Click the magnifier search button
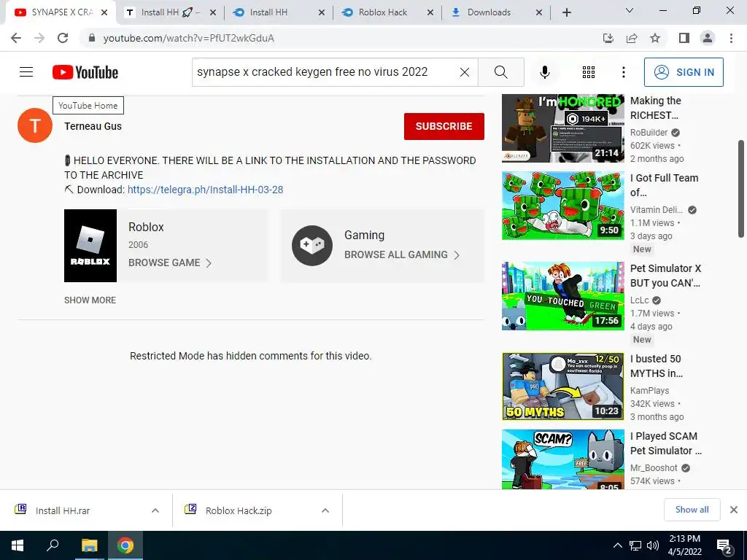Viewport: 747px width, 560px height. [500, 72]
